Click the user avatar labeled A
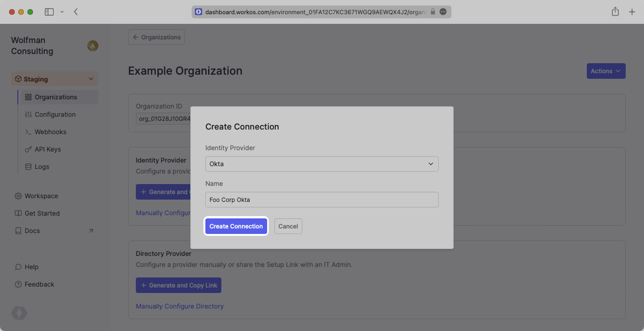The height and width of the screenshot is (331, 644). (93, 46)
